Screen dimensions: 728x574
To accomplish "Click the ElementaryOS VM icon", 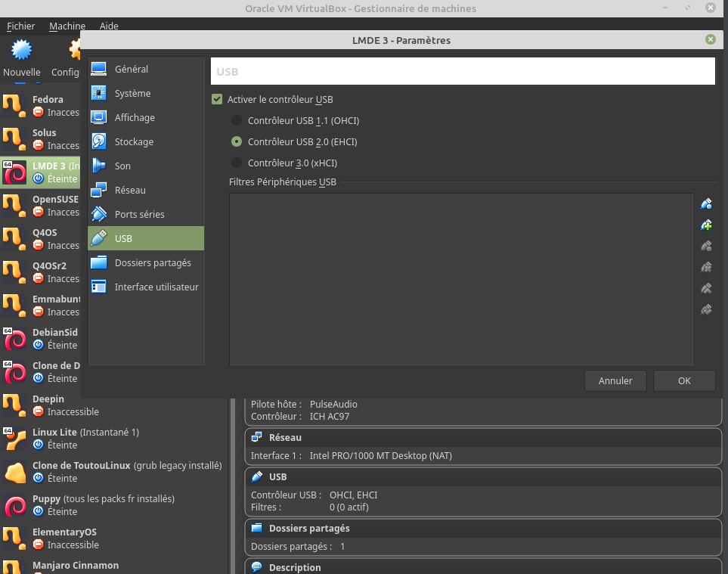I will (x=14, y=538).
